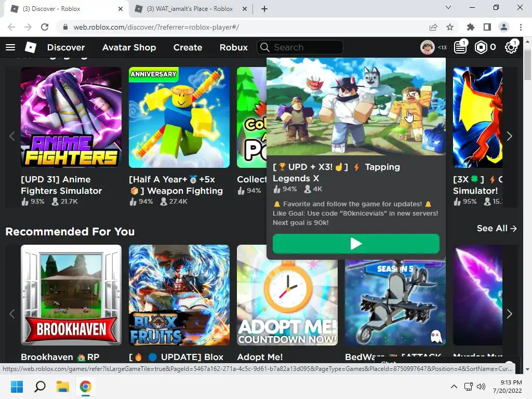Click the Blox Fruits game thumbnail
Image resolution: width=532 pixels, height=399 pixels.
(x=179, y=295)
